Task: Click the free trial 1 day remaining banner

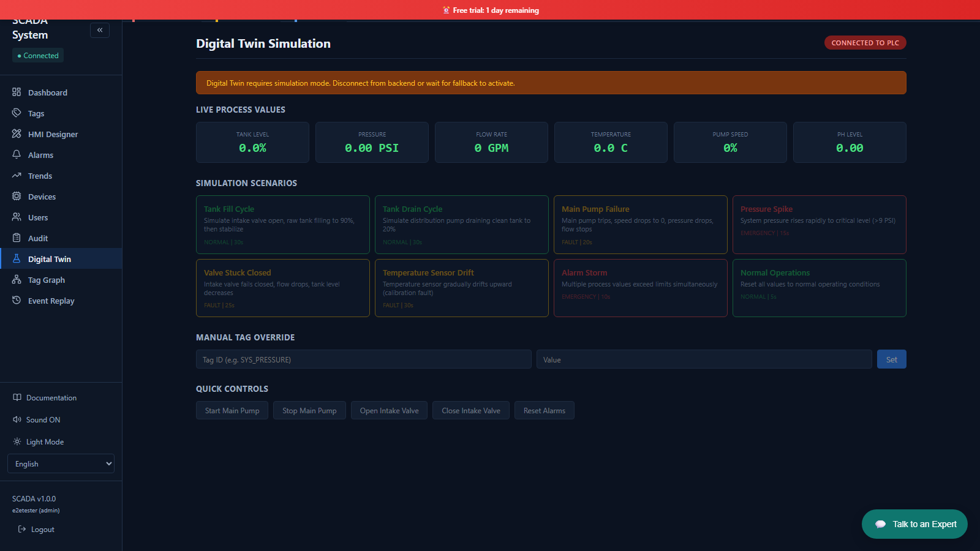Action: pos(490,10)
